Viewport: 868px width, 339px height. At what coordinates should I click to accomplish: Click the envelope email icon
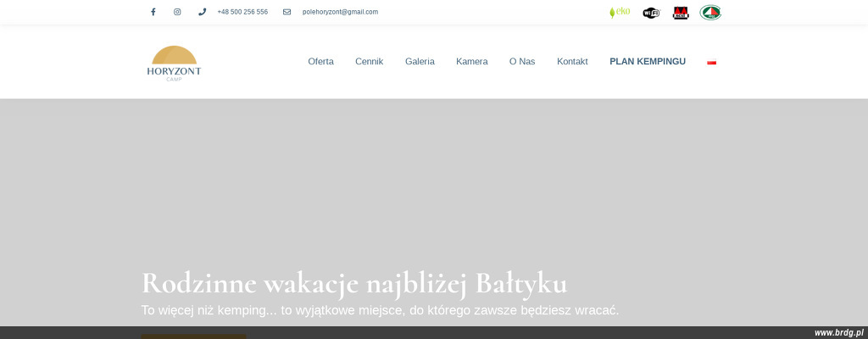pyautogui.click(x=287, y=12)
